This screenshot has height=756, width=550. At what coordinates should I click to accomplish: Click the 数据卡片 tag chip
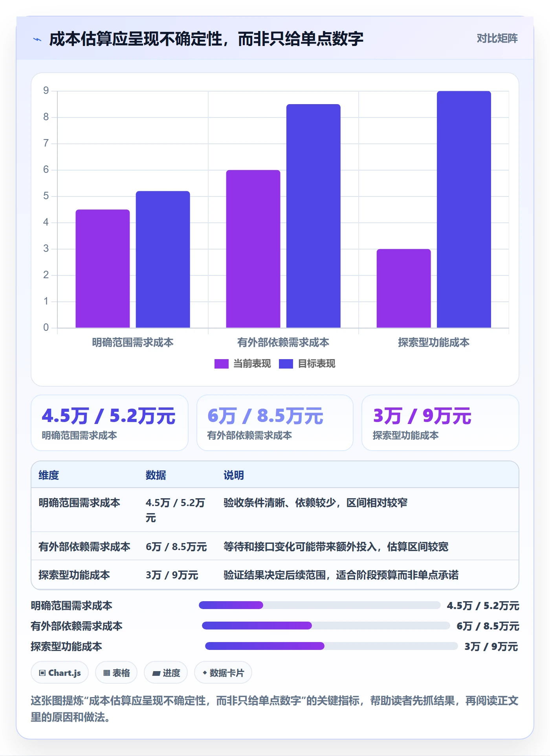click(x=223, y=673)
